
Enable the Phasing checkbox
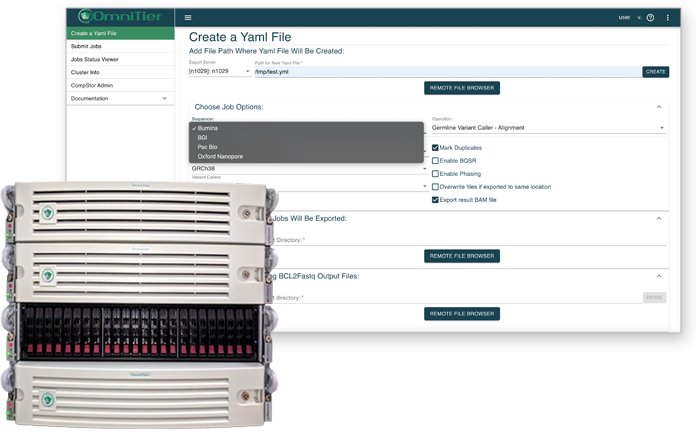click(435, 174)
